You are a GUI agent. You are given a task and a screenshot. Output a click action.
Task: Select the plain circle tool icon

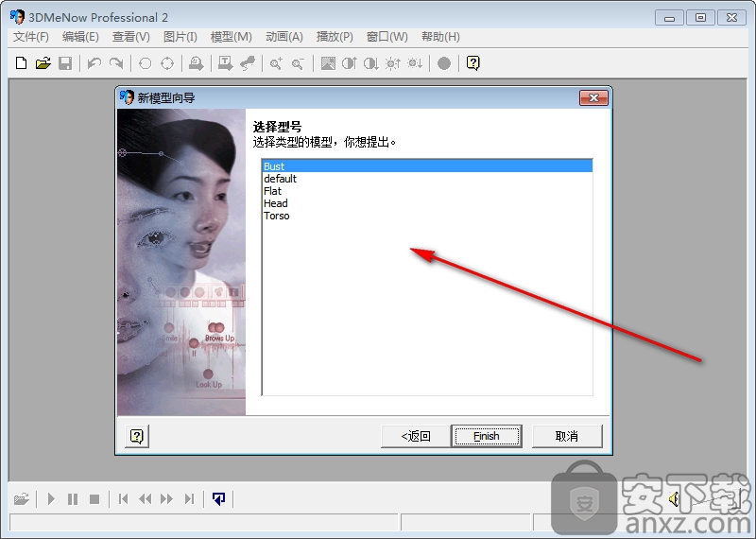point(146,63)
